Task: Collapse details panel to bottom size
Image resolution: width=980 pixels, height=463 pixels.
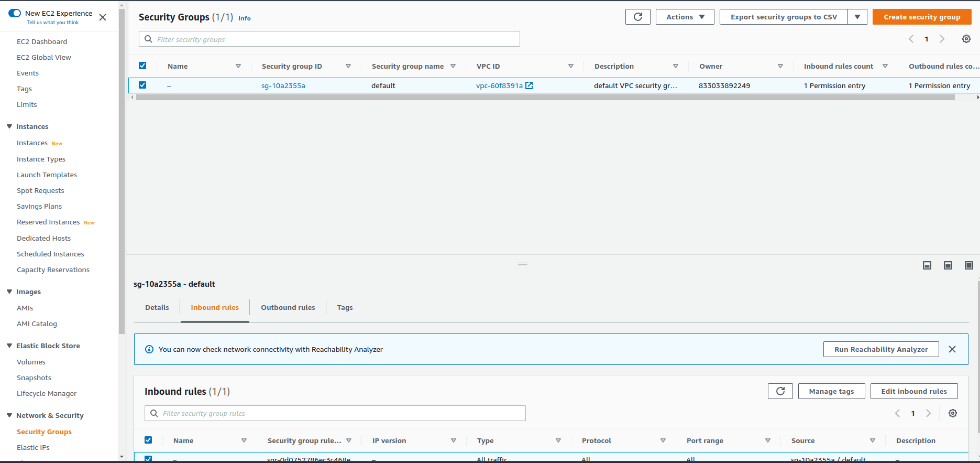Action: pos(927,265)
